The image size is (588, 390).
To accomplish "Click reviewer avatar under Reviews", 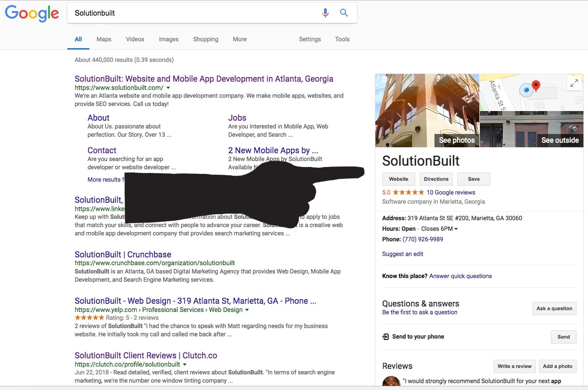I will click(391, 382).
